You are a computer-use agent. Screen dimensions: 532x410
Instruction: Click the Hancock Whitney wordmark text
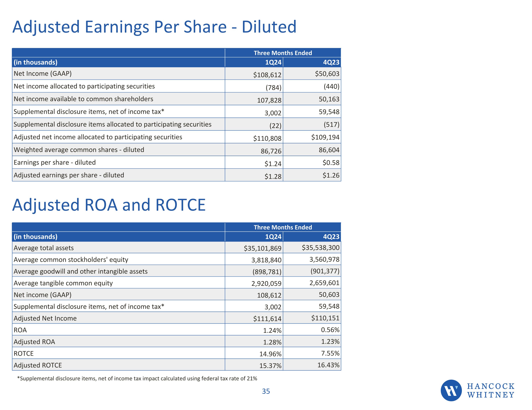491,390
